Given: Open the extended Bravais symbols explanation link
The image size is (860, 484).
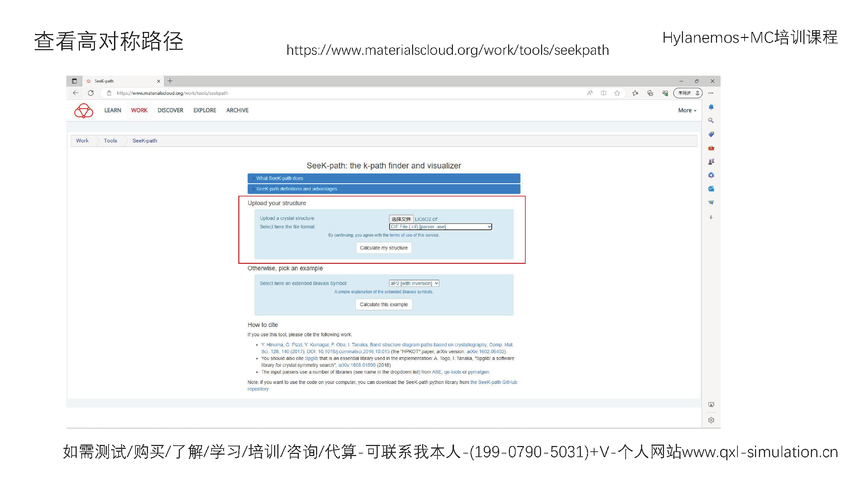Looking at the screenshot, I should (383, 292).
